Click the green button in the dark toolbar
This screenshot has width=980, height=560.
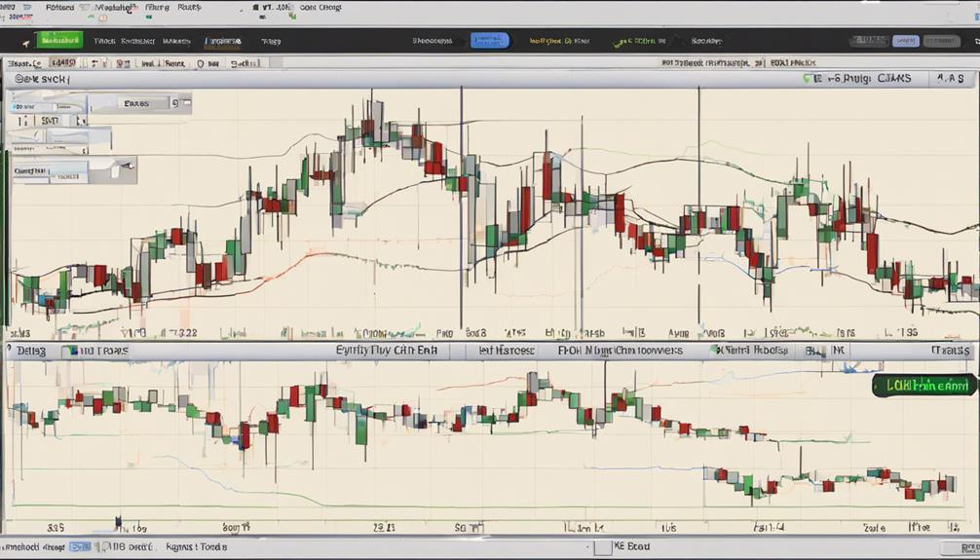pos(58,41)
